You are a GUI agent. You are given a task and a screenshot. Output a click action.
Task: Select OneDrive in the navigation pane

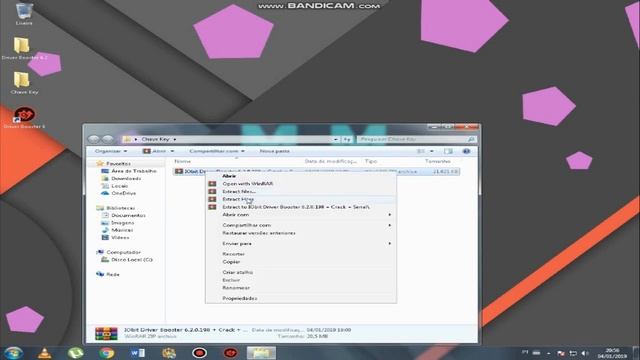coord(123,193)
